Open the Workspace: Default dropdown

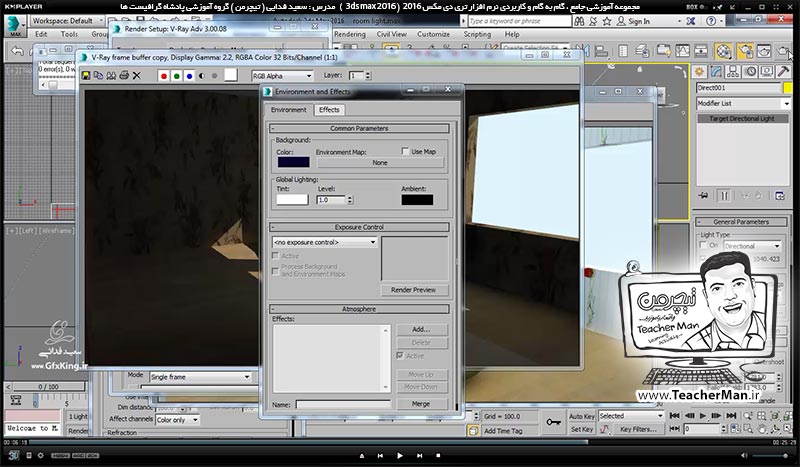(66, 21)
